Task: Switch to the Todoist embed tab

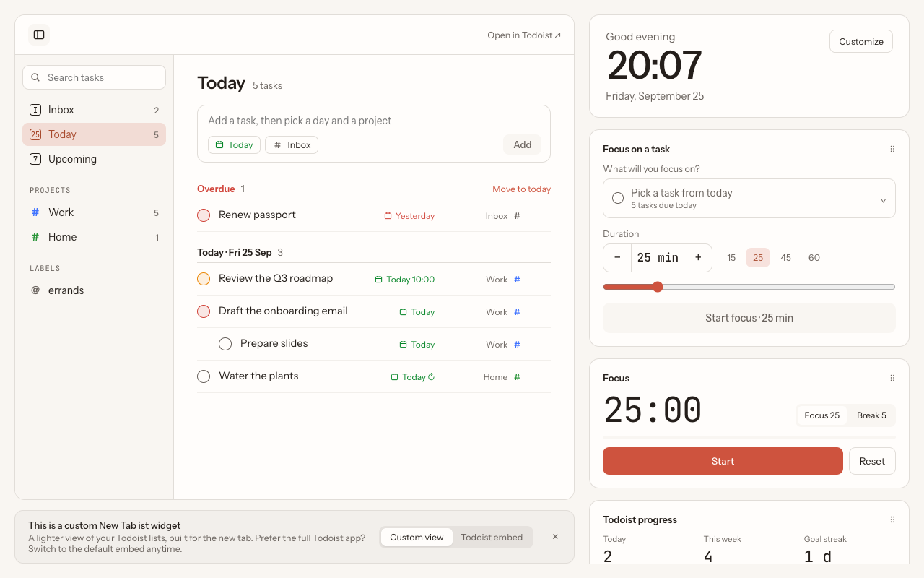Action: click(492, 537)
